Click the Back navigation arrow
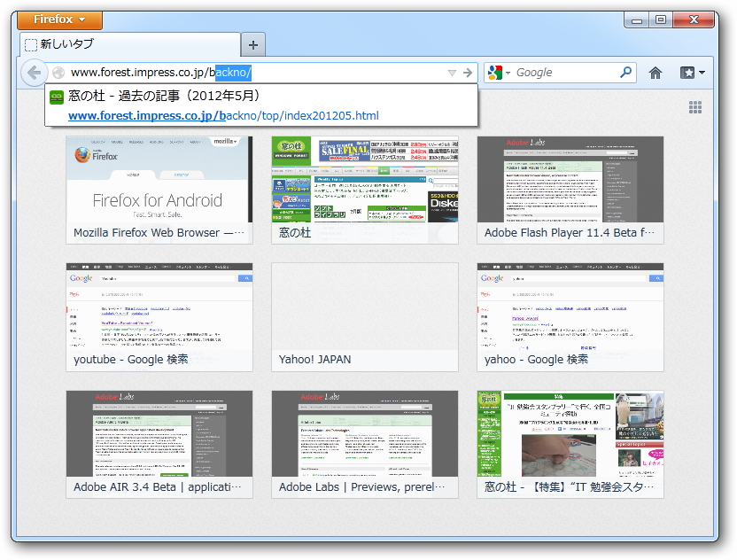The image size is (737, 560). [35, 73]
